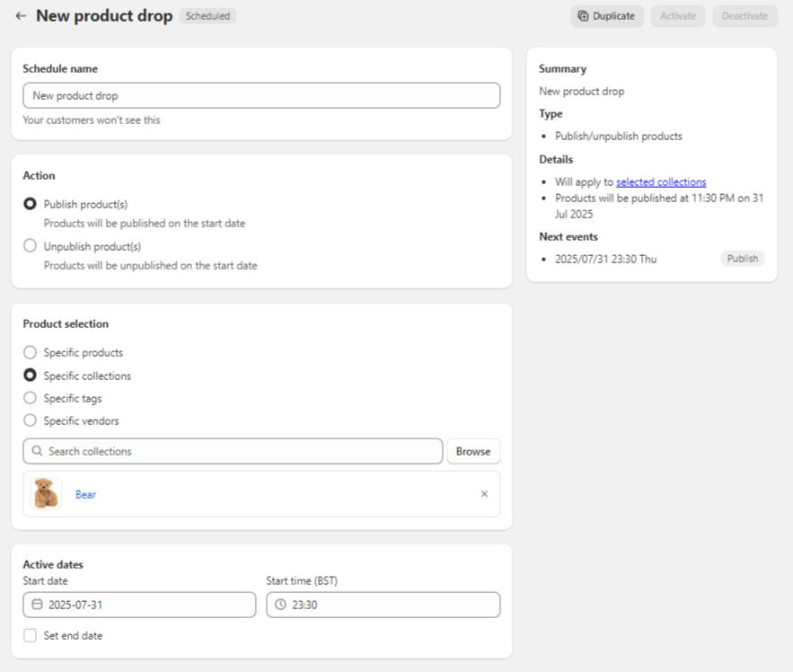Select the Publish product(s) radio option
The image size is (793, 672).
(31, 204)
